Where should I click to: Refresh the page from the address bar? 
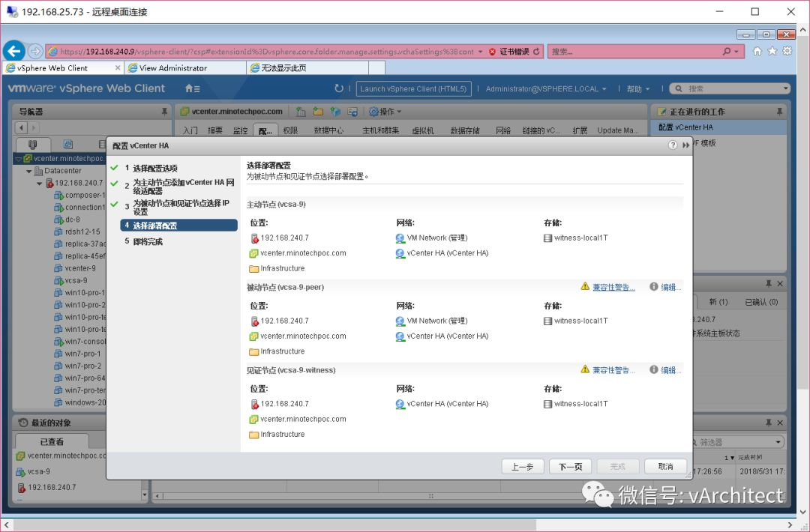click(x=536, y=52)
